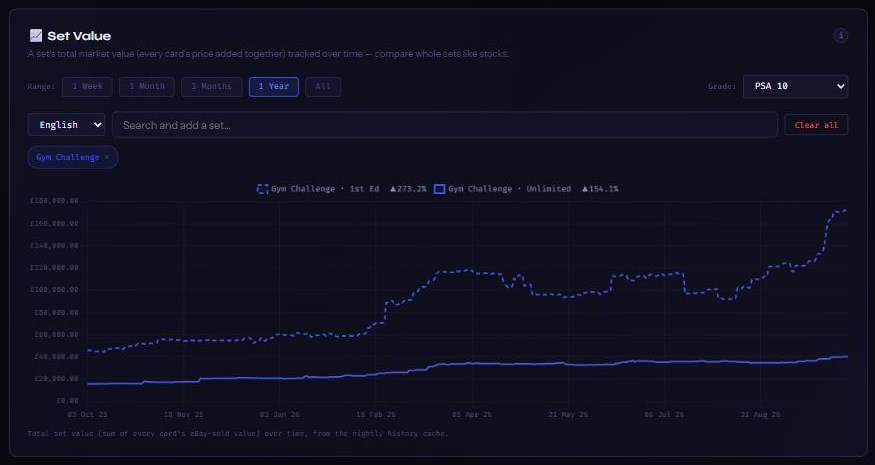
Task: Click the 18 Nov 25 axis label
Action: (184, 415)
